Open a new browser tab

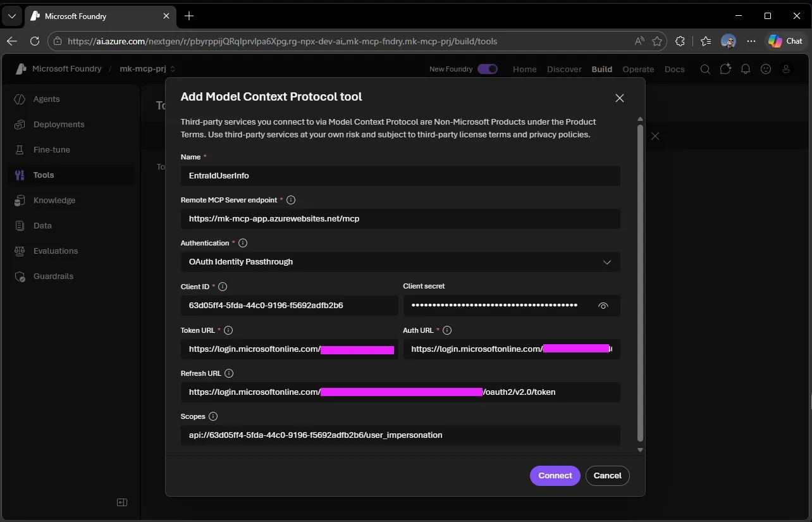click(x=189, y=16)
